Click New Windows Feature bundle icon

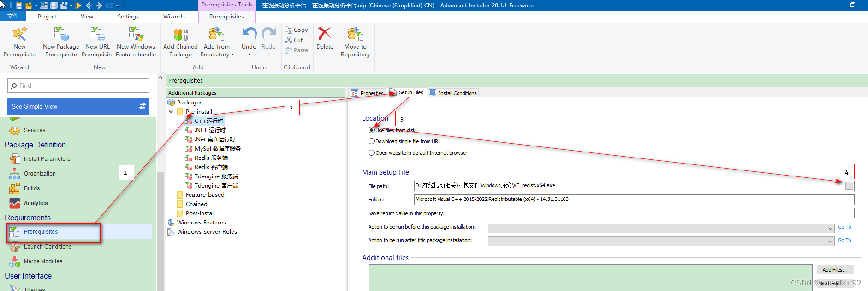coord(136,42)
